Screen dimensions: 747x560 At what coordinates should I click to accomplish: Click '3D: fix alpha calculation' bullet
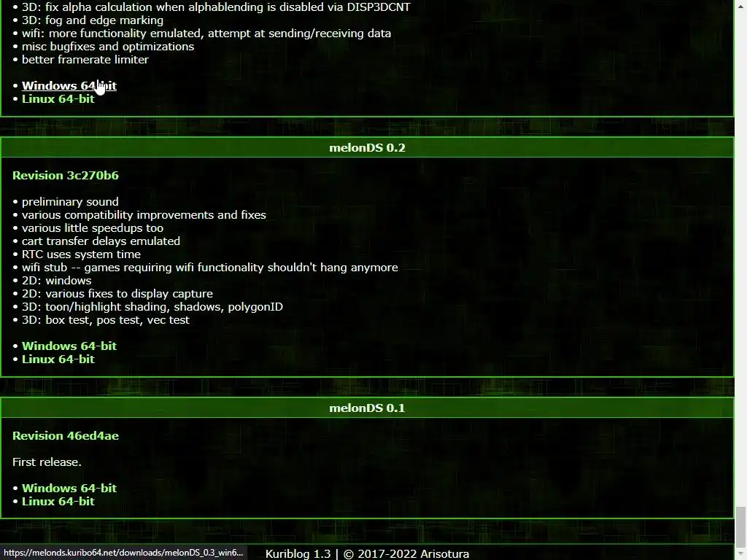click(x=216, y=7)
